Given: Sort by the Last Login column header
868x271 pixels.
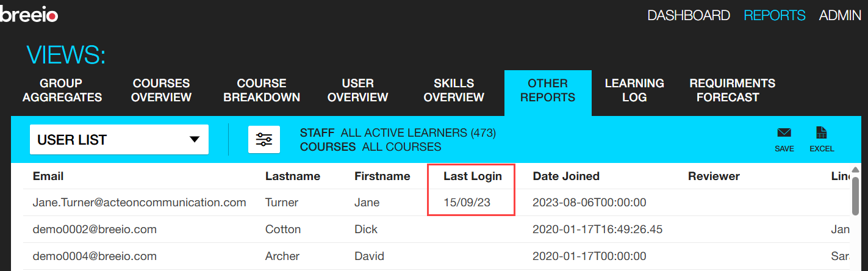Looking at the screenshot, I should (x=473, y=176).
